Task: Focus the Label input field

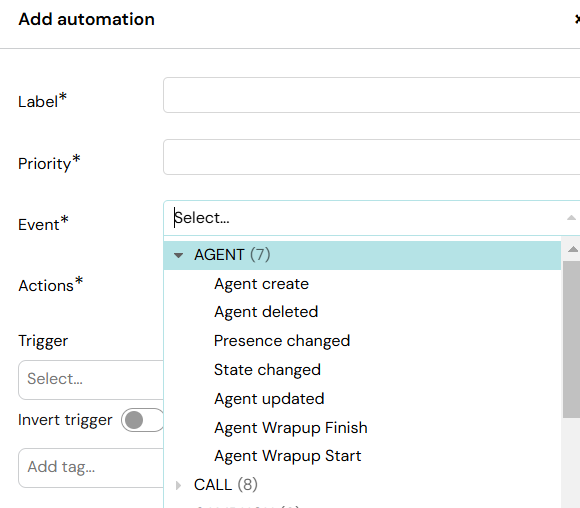Action: (371, 95)
